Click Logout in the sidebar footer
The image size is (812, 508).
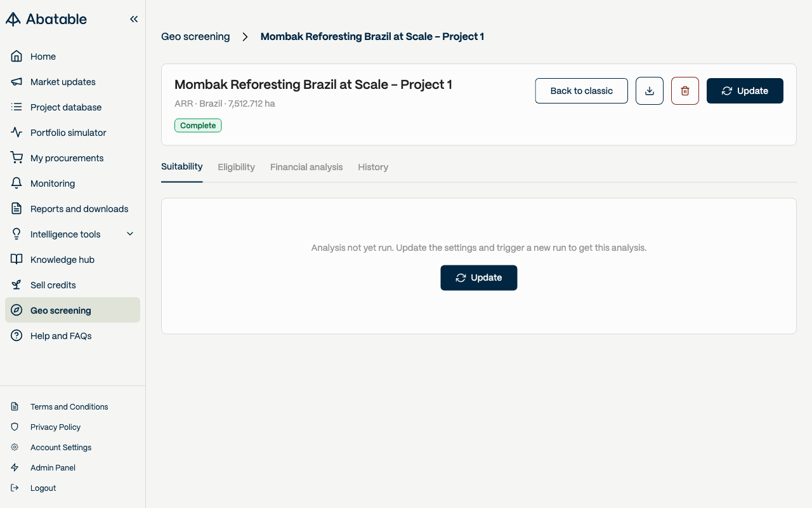pos(43,488)
